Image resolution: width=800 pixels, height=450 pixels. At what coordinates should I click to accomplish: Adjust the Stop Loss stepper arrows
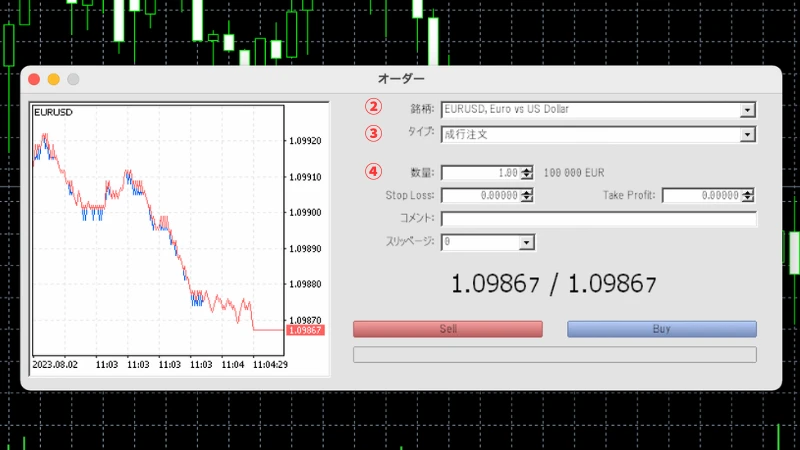tap(527, 195)
